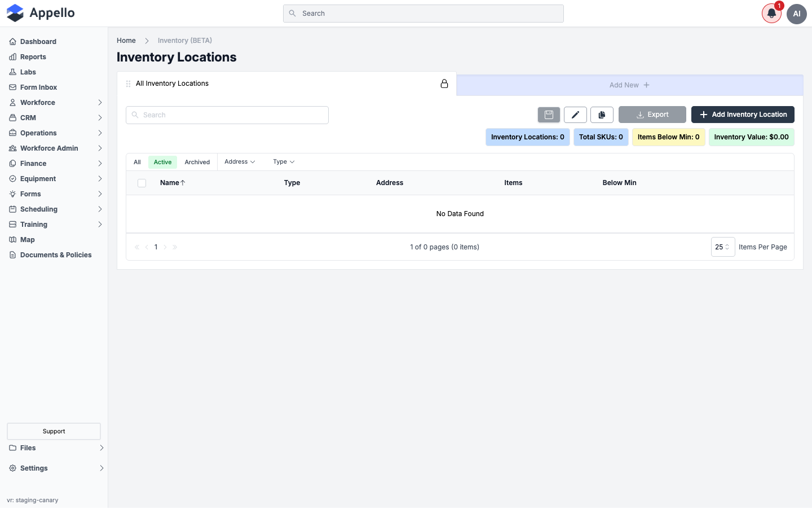Expand the Forms menu
This screenshot has height=518, width=812.
pos(100,194)
